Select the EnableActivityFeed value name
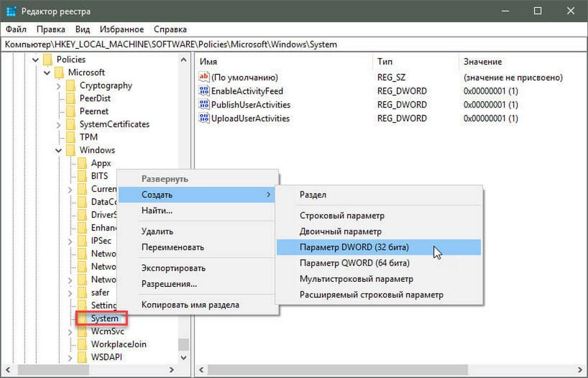The width and height of the screenshot is (588, 378). pyautogui.click(x=247, y=91)
